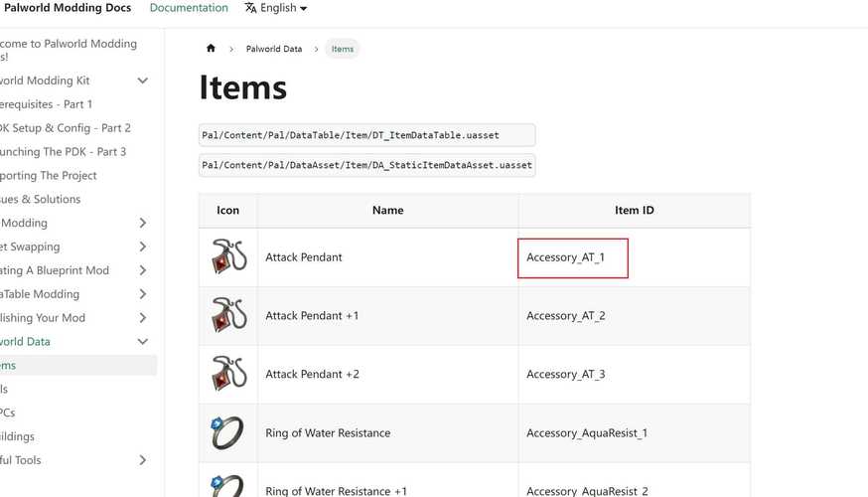
Task: Select the Items sidebar entry
Action: [x=10, y=366]
